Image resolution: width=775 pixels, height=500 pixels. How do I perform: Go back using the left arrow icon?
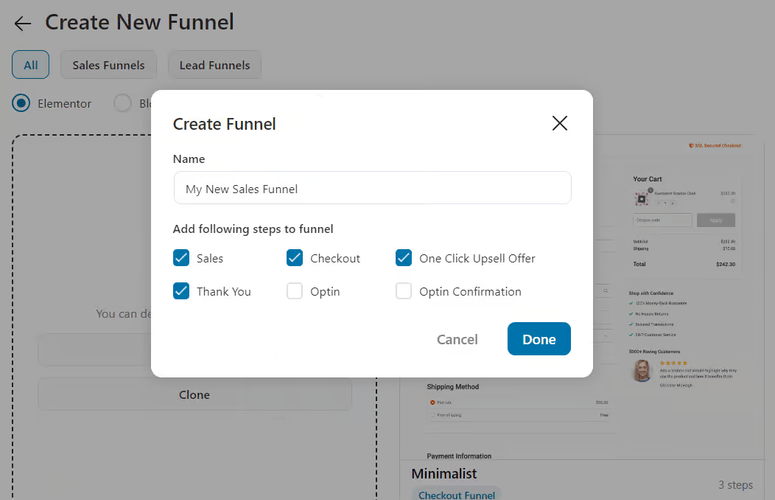[23, 23]
